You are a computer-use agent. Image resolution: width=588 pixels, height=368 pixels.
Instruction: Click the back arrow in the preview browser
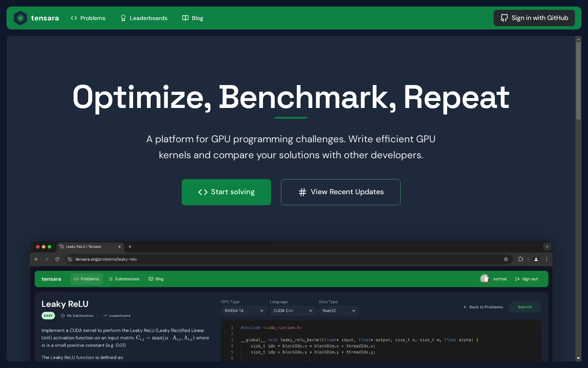(x=36, y=259)
